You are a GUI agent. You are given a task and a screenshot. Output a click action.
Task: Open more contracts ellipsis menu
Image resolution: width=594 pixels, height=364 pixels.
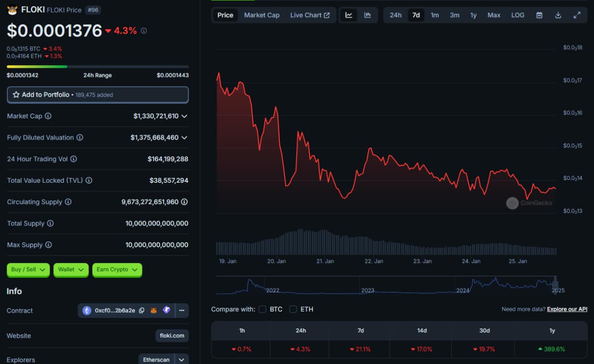pyautogui.click(x=182, y=311)
